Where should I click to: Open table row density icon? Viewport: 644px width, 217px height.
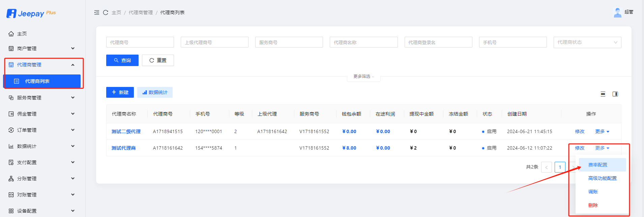pos(603,94)
